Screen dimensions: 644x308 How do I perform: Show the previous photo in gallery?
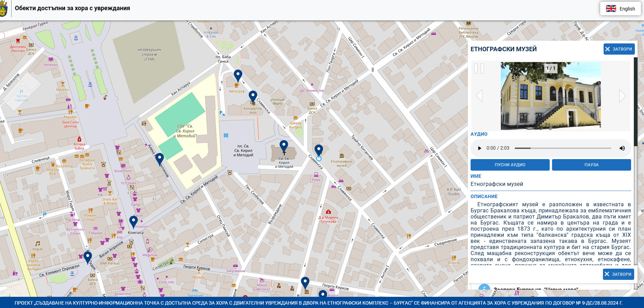479,96
